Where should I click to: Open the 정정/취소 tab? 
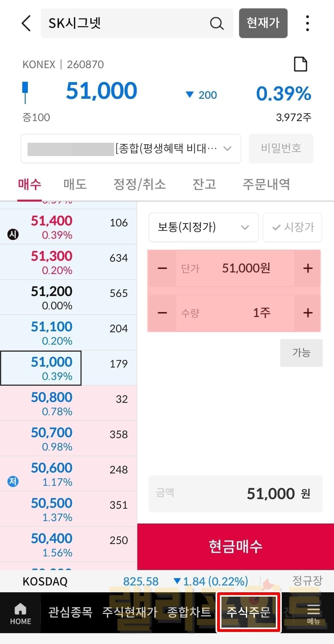coord(139,184)
